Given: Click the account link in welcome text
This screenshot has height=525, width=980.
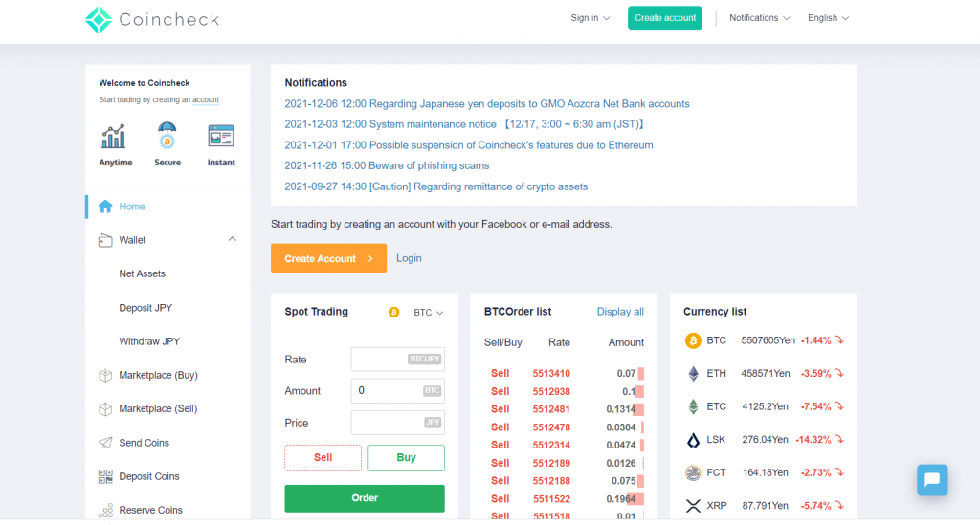Looking at the screenshot, I should (x=206, y=99).
